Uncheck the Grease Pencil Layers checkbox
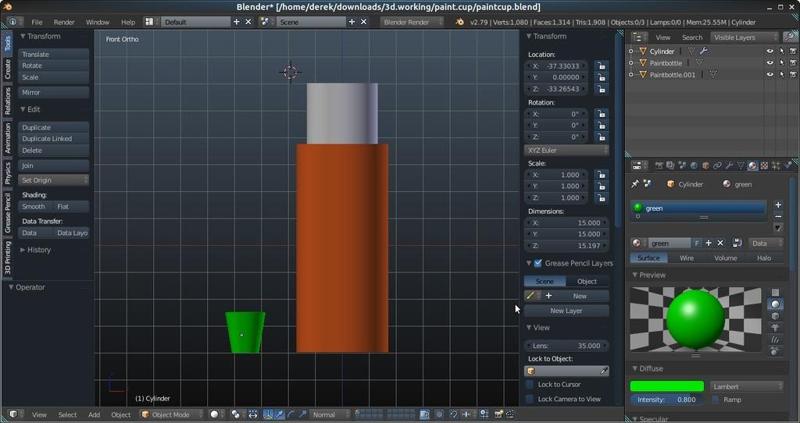 click(538, 263)
